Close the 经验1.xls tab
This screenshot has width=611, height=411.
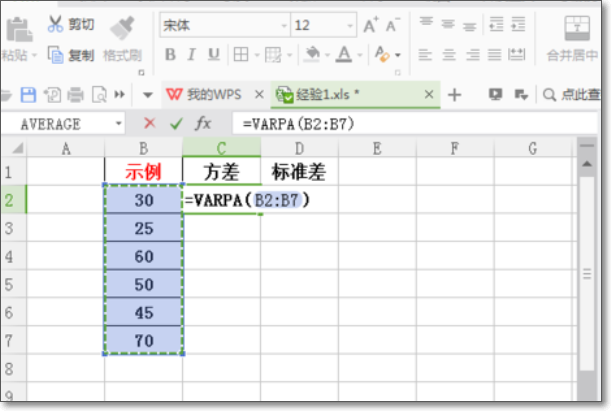[x=429, y=94]
